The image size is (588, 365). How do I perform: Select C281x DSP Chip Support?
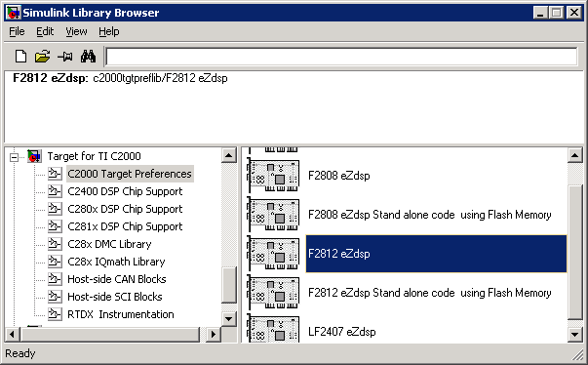[125, 226]
